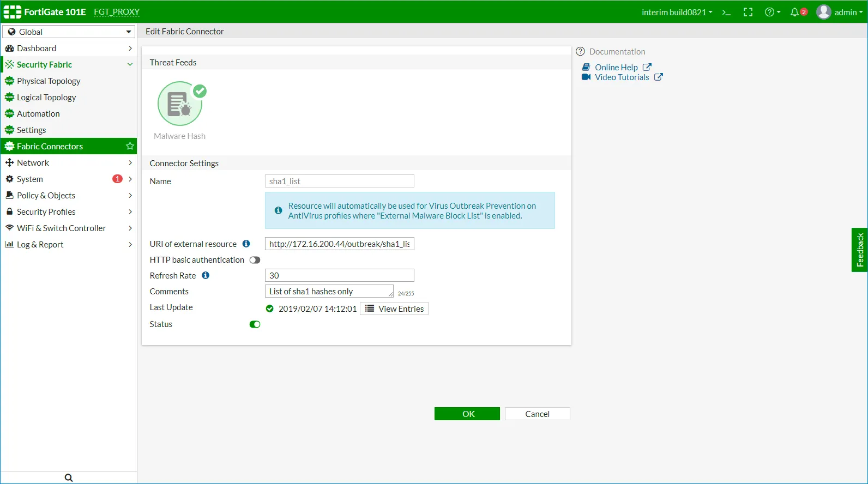Image resolution: width=868 pixels, height=484 pixels.
Task: Open notifications bell icon
Action: click(794, 12)
